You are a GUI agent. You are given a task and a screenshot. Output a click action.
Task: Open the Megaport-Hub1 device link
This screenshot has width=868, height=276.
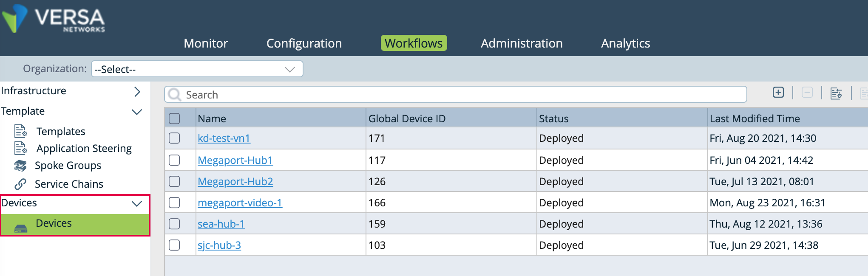coord(235,160)
